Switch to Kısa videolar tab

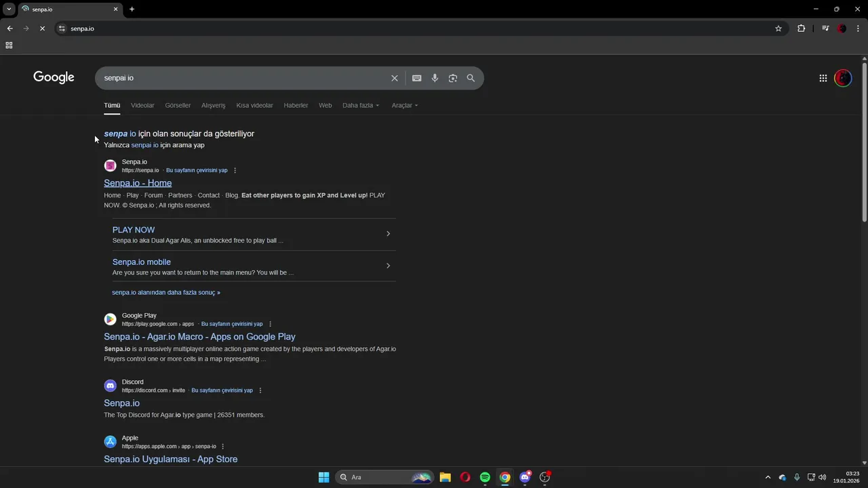tap(254, 105)
